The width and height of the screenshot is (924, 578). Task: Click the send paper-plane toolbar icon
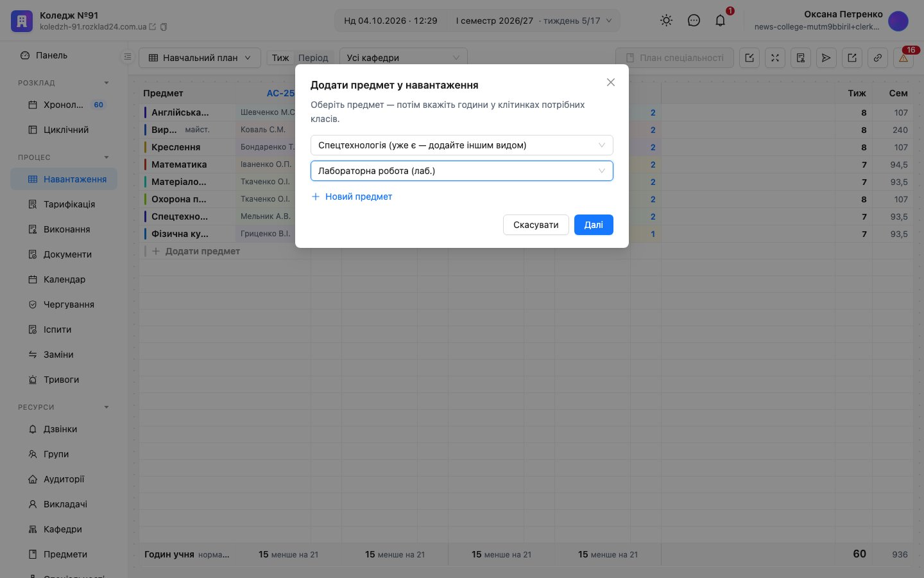pos(826,58)
